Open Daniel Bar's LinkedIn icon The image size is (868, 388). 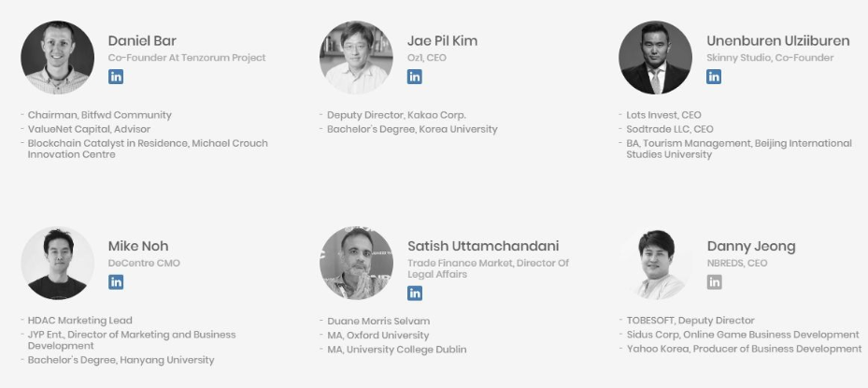pyautogui.click(x=116, y=77)
